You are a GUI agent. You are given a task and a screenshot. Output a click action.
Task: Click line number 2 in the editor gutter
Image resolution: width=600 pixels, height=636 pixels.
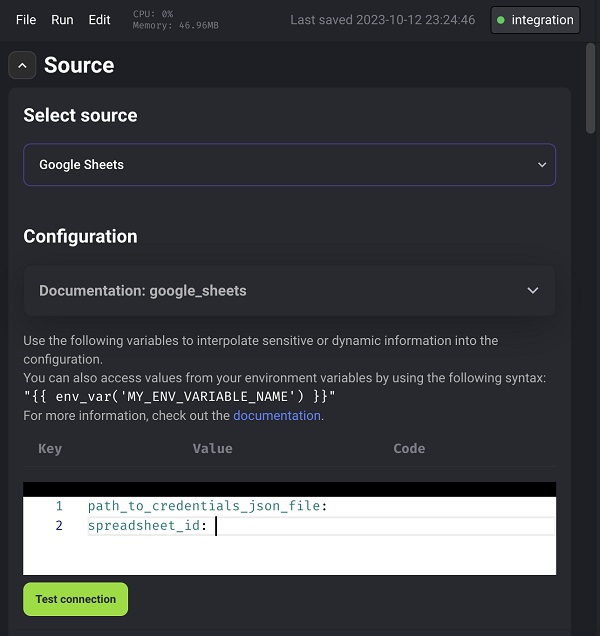[x=59, y=526]
